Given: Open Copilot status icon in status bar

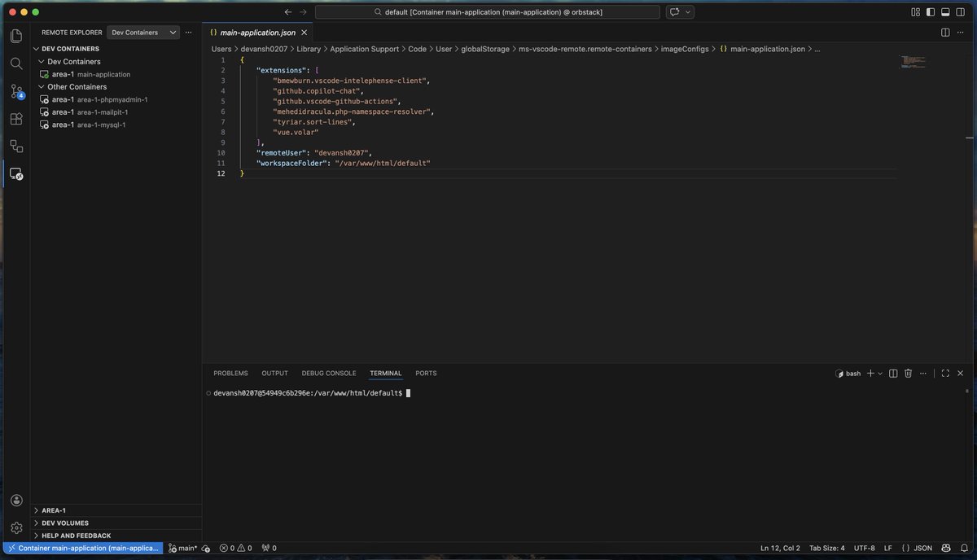Looking at the screenshot, I should pyautogui.click(x=946, y=549).
